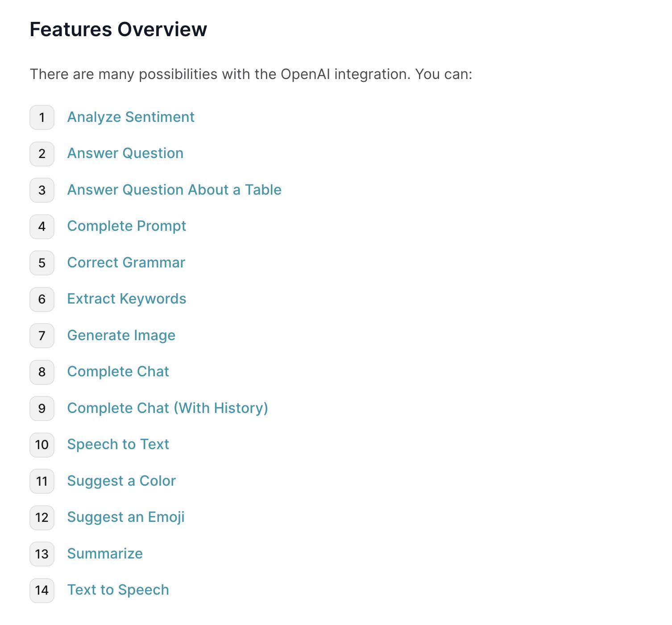Select the number 10 step badge
The height and width of the screenshot is (625, 672).
pos(42,445)
